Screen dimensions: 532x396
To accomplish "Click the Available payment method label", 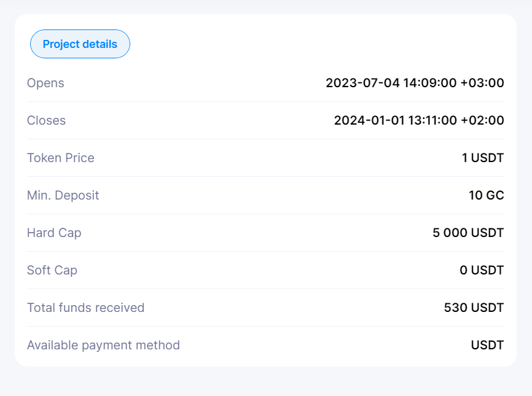I will pyautogui.click(x=103, y=345).
